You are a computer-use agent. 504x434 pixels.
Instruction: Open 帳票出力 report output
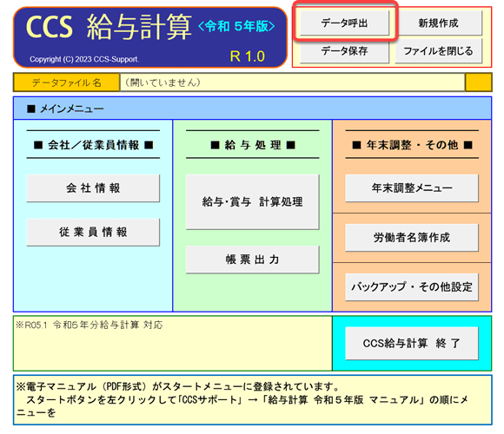tap(252, 260)
